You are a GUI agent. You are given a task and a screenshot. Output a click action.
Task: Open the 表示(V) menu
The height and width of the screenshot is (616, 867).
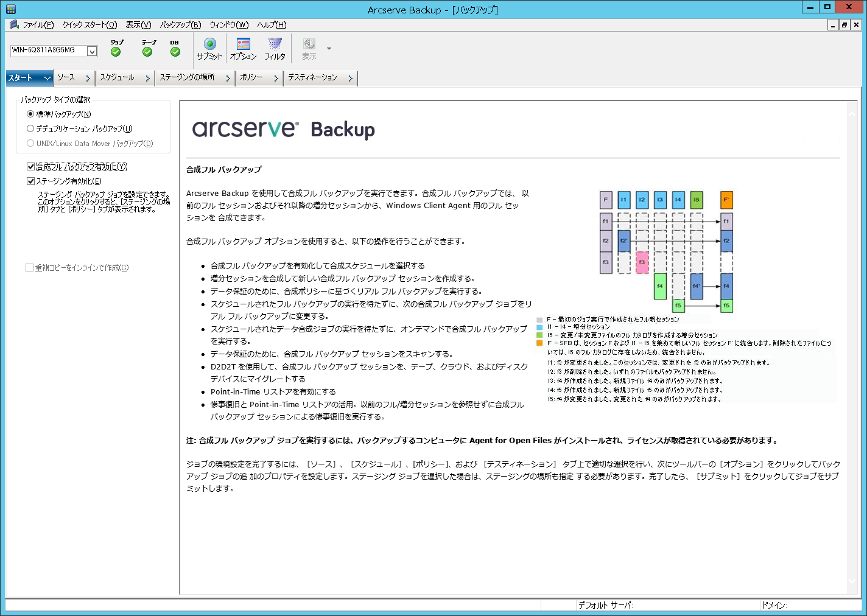click(138, 25)
